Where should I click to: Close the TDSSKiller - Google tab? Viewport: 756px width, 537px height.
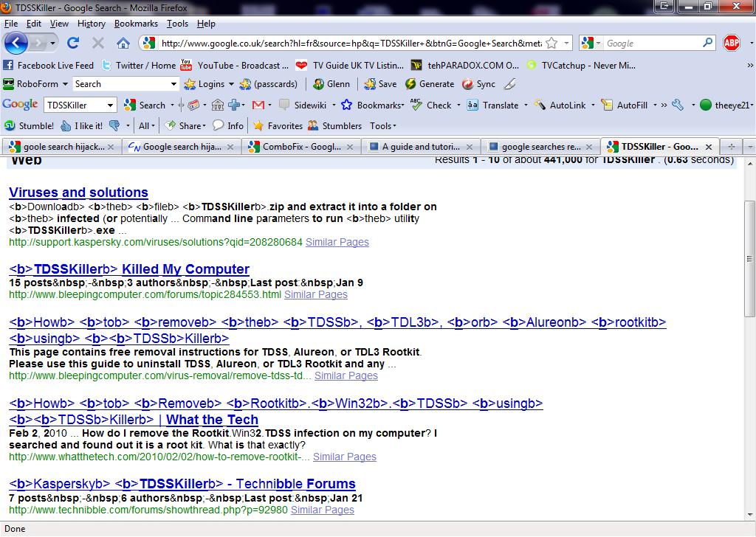(x=708, y=146)
